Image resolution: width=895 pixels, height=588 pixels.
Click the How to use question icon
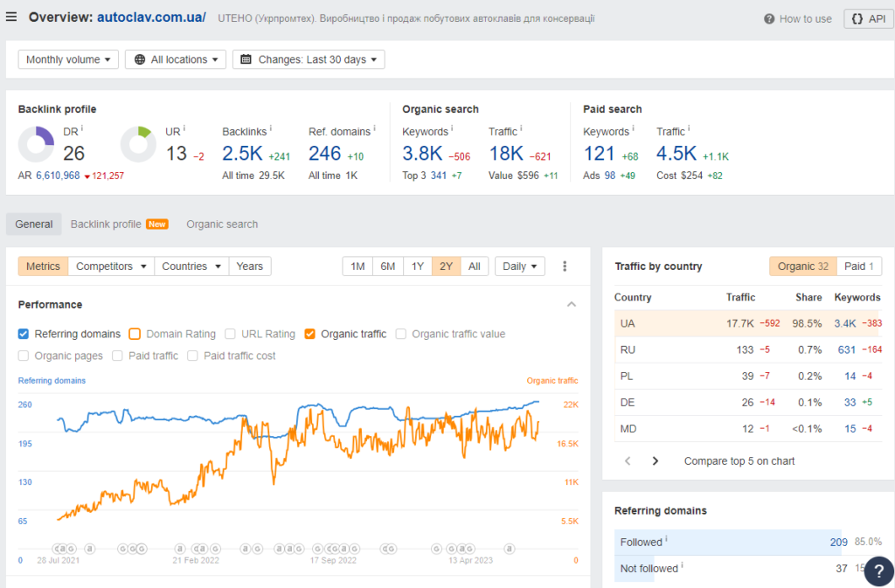[769, 19]
